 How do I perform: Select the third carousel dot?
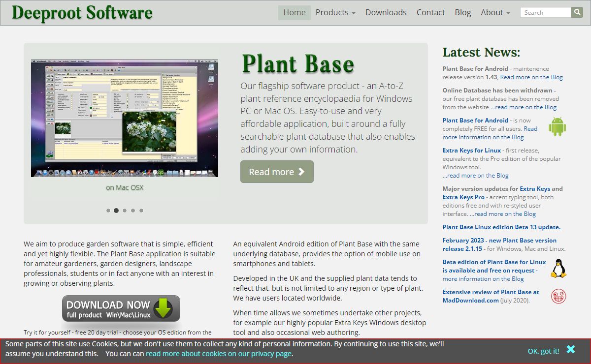click(125, 211)
